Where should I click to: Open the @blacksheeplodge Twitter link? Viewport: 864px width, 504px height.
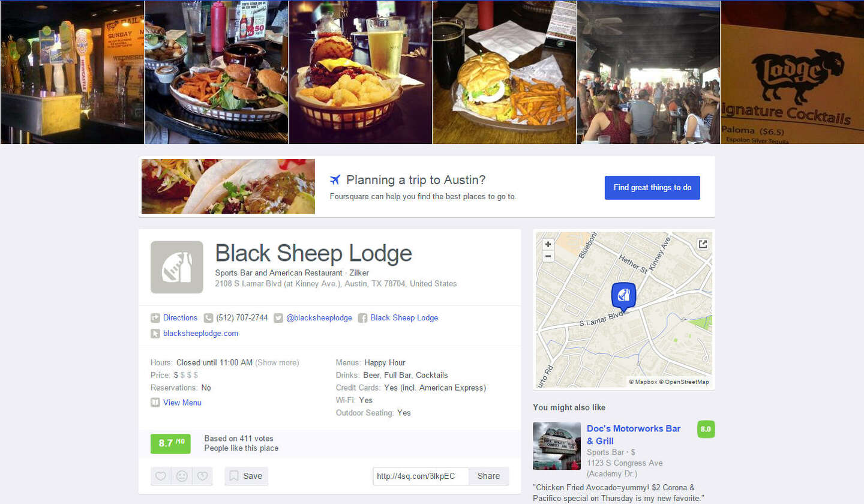coord(319,318)
